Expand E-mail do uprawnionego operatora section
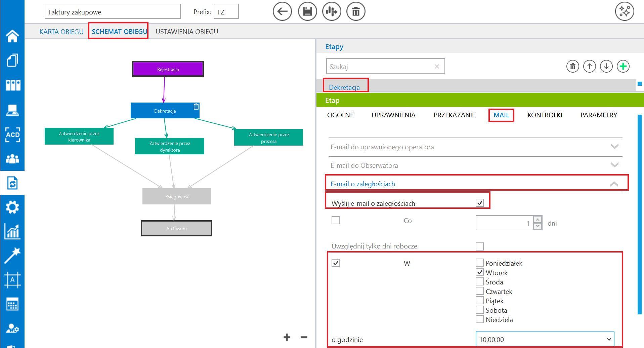This screenshot has width=644, height=348. [475, 147]
